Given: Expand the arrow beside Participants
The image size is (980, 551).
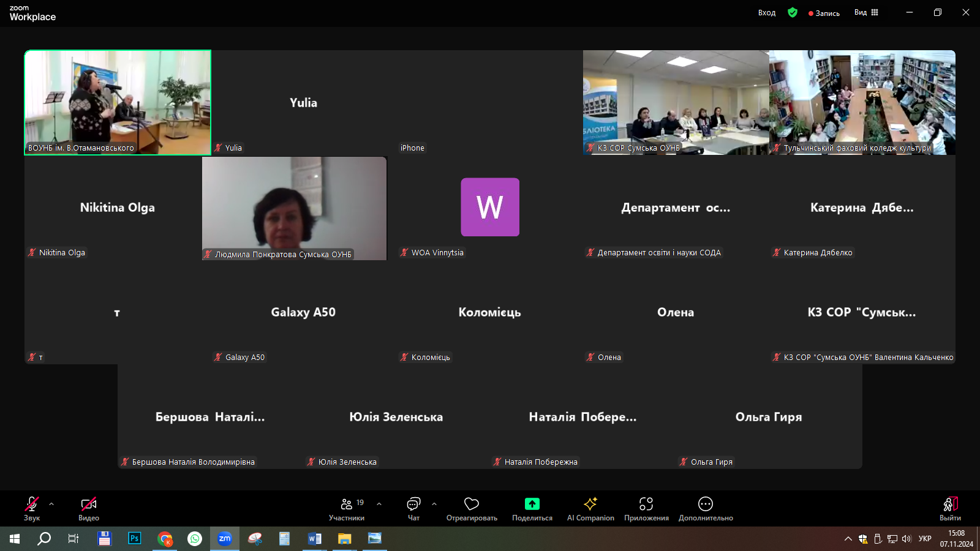Looking at the screenshot, I should [379, 504].
